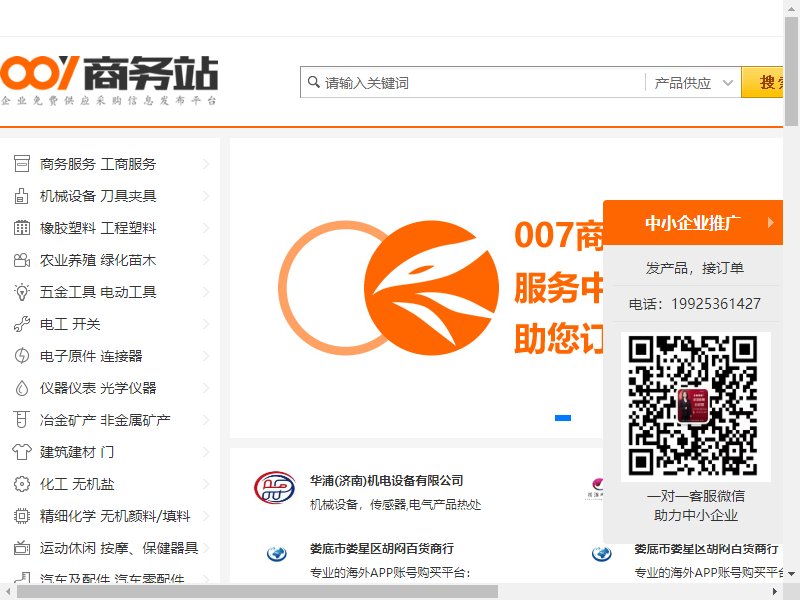Open the 农业养殖 category
Screen dimensions: 800x600
pyautogui.click(x=68, y=260)
